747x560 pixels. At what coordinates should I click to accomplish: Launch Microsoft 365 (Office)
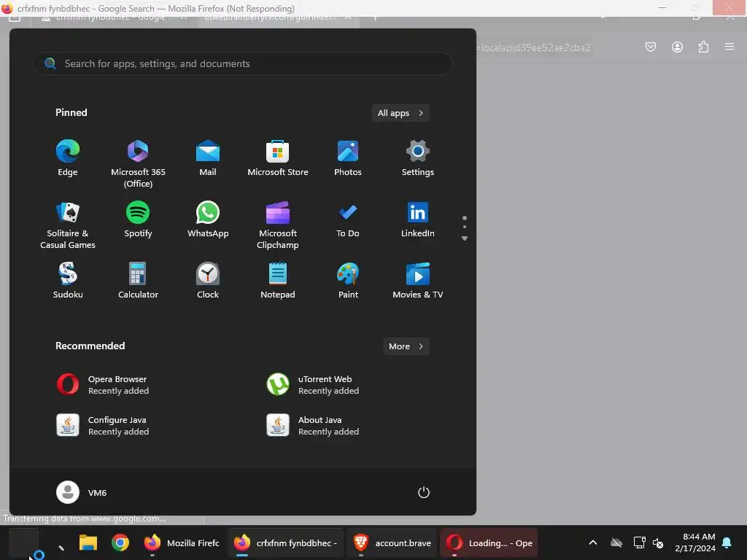pyautogui.click(x=138, y=163)
